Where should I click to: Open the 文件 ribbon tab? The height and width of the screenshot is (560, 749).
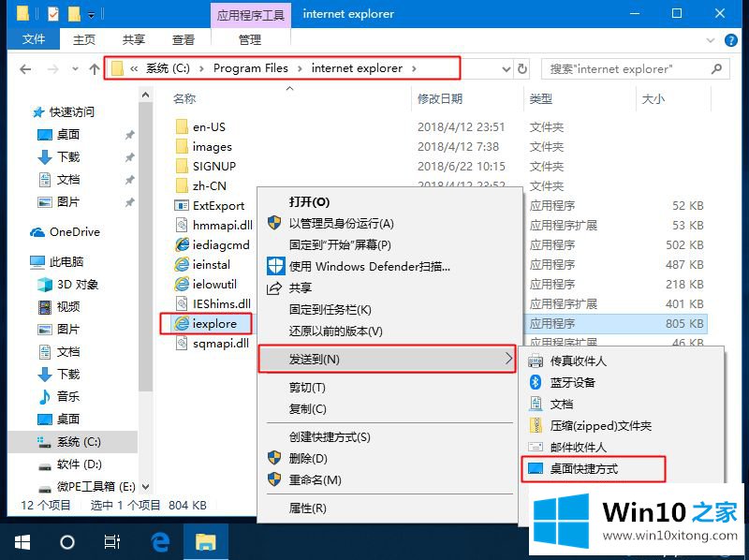34,39
